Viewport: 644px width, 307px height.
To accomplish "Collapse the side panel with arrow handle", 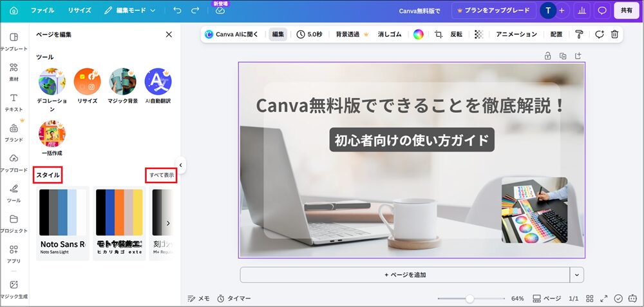I will pos(180,166).
